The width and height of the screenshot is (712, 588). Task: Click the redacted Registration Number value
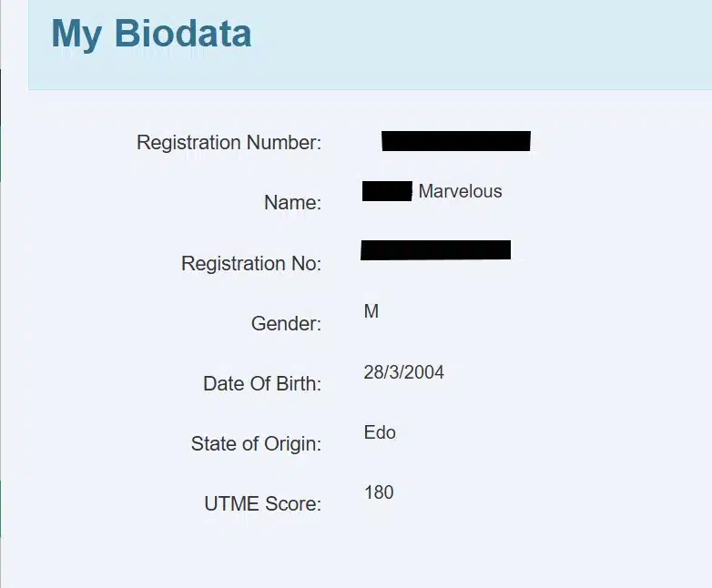[x=456, y=141]
